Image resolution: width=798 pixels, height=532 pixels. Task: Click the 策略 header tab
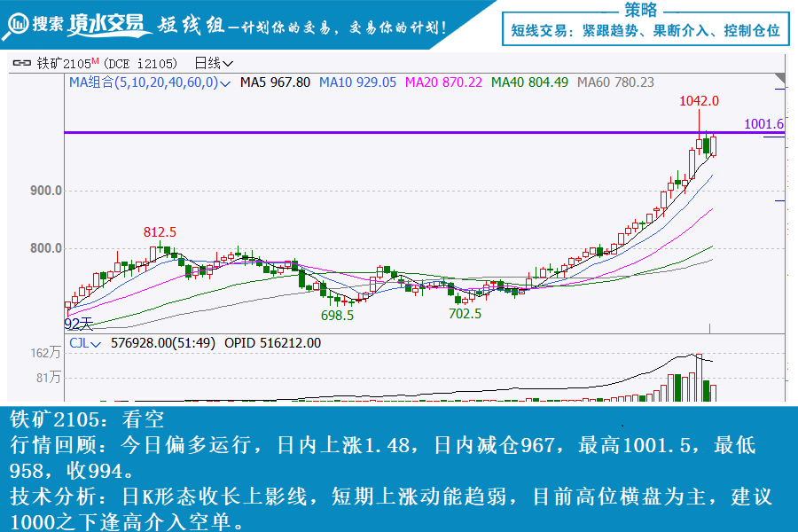tap(640, 10)
